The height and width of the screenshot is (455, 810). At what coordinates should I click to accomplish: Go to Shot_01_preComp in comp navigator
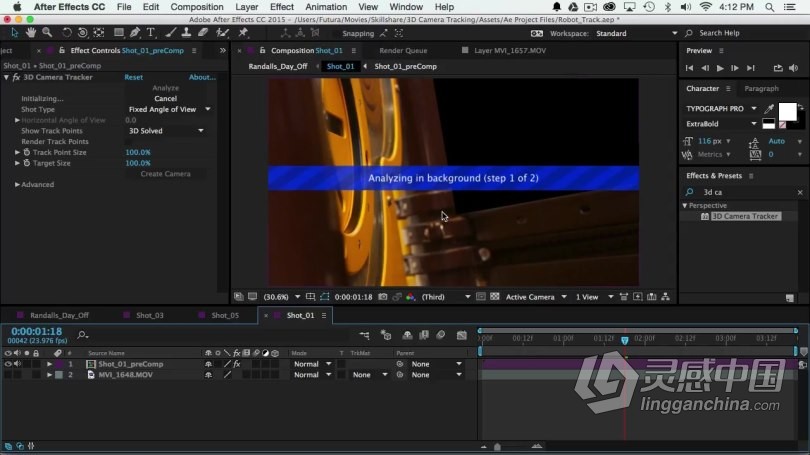click(406, 67)
